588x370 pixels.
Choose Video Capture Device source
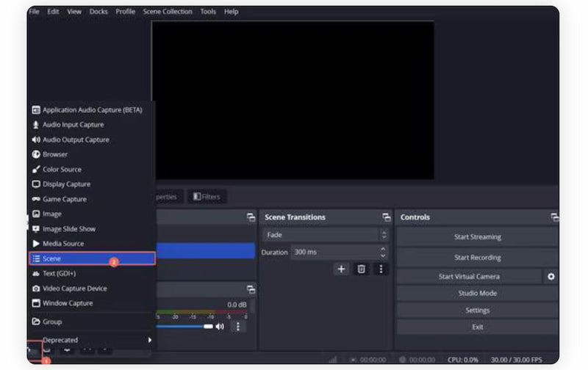(x=92, y=289)
